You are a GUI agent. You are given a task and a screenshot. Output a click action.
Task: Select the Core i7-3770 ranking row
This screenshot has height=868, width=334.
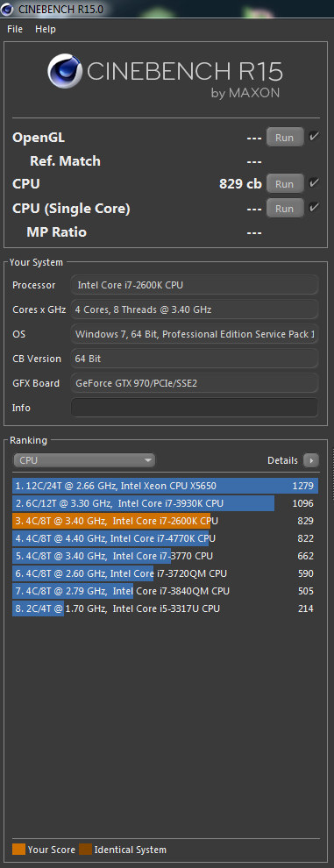click(x=165, y=556)
